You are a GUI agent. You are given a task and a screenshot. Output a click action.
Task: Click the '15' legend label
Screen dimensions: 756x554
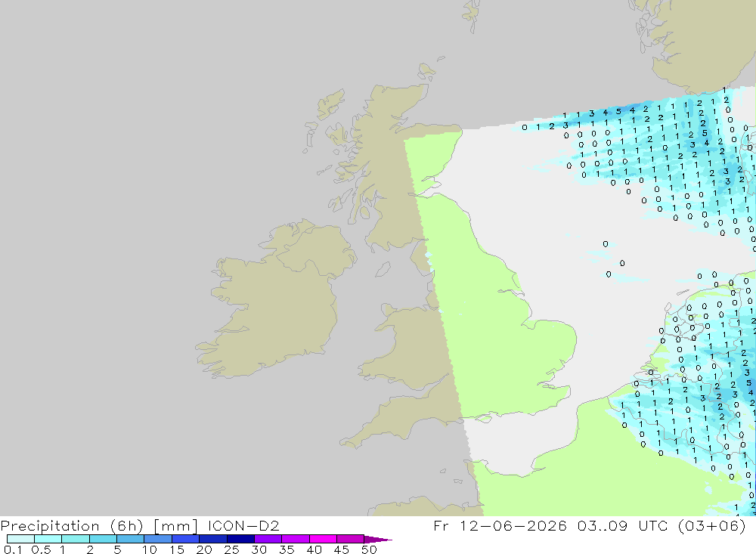[177, 549]
